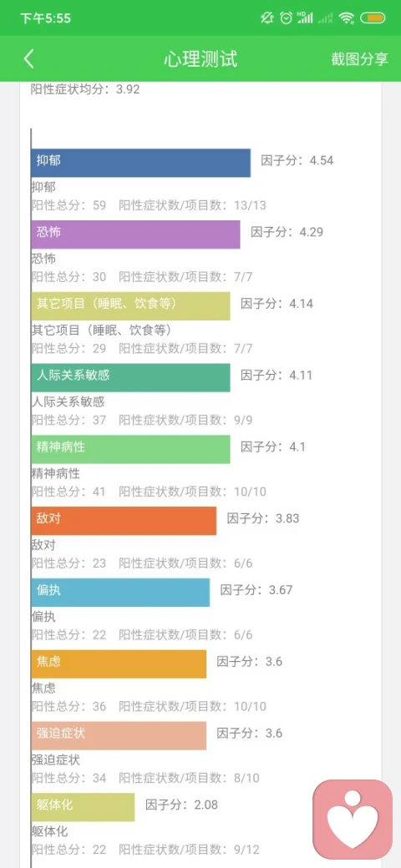This screenshot has height=868, width=401.
Task: Tap the 阳性症状均分 3.92 text
Action: pyautogui.click(x=85, y=89)
